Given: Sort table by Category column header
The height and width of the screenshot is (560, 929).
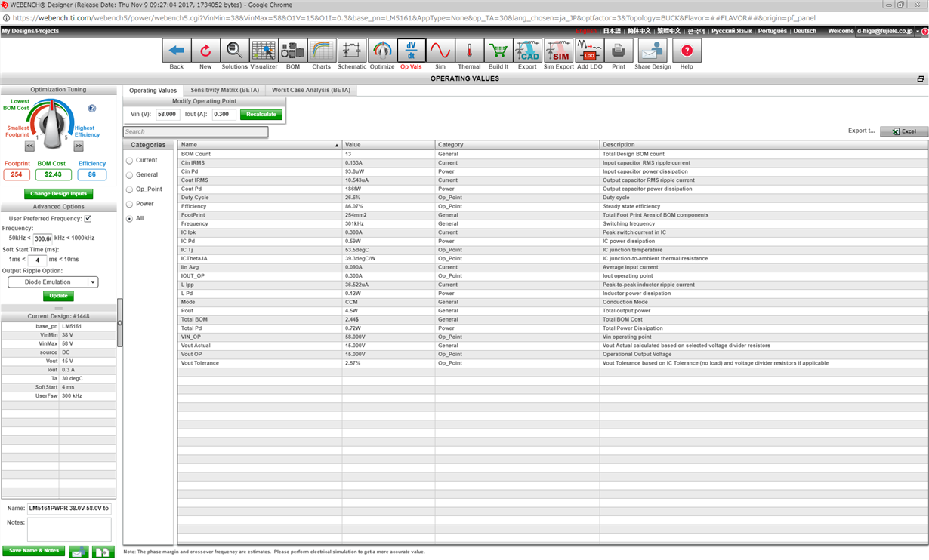Looking at the screenshot, I should (517, 144).
